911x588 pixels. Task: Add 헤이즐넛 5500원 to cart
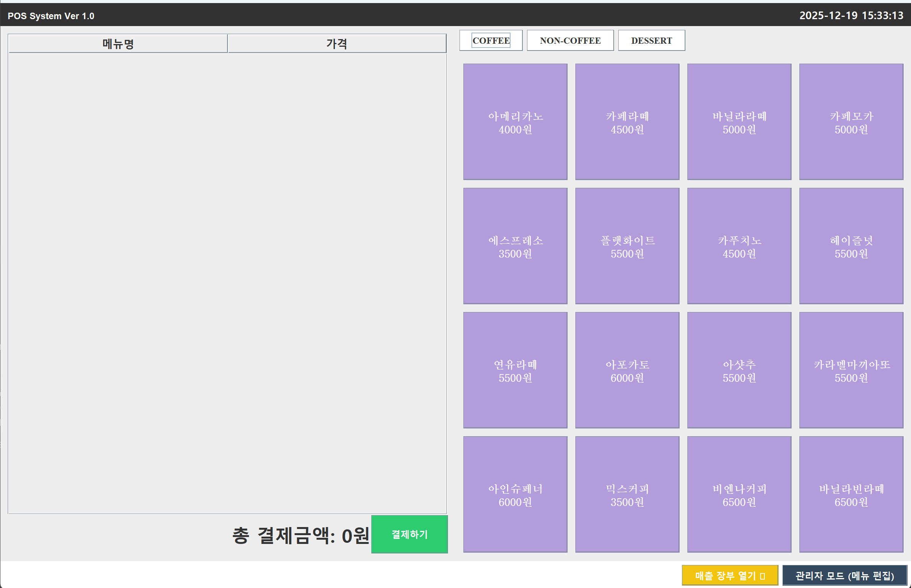(851, 246)
